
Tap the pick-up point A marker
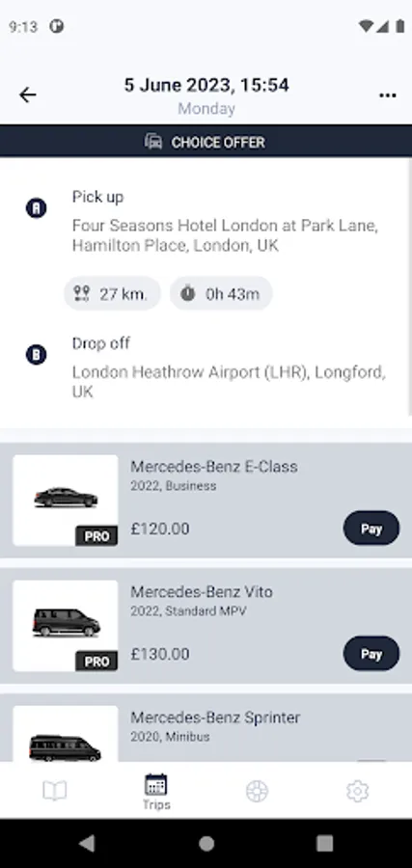click(36, 208)
